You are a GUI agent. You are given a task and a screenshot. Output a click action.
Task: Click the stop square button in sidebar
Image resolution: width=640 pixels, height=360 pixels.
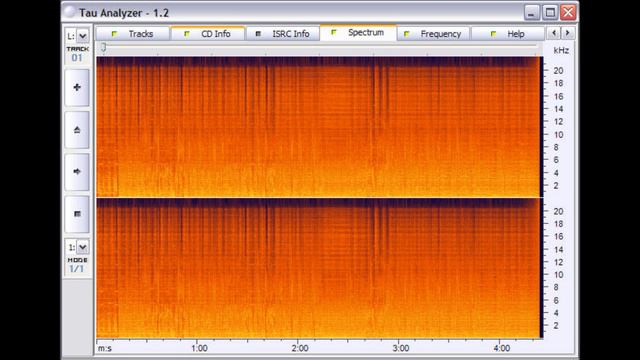pos(77,214)
